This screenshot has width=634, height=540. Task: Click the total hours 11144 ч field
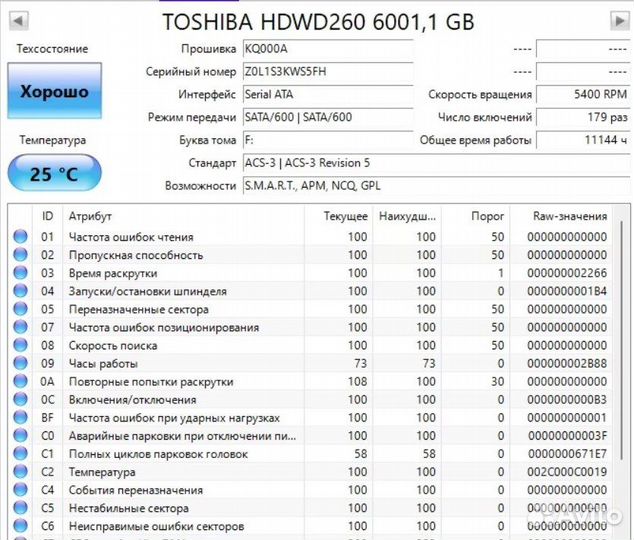coord(583,140)
